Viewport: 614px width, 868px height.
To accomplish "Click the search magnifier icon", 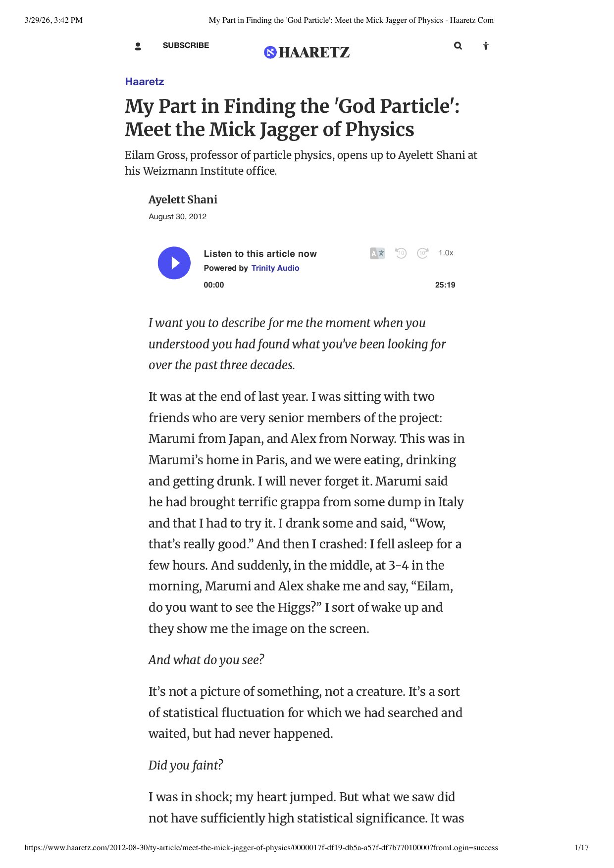I will (458, 46).
